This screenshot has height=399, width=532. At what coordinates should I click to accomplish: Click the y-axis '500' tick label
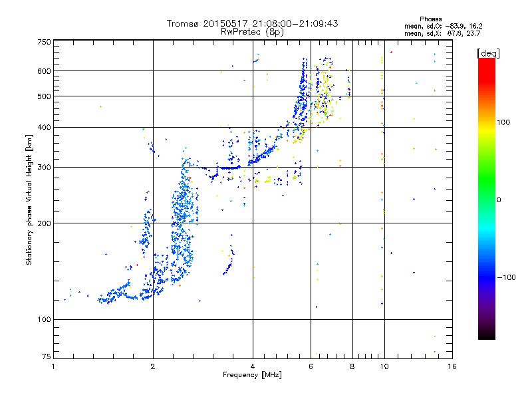pos(44,96)
